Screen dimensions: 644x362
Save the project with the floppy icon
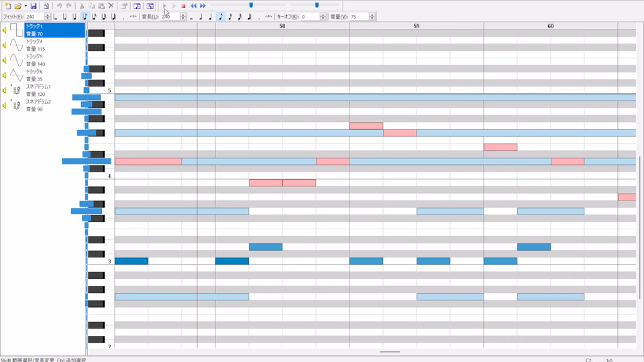(x=34, y=6)
